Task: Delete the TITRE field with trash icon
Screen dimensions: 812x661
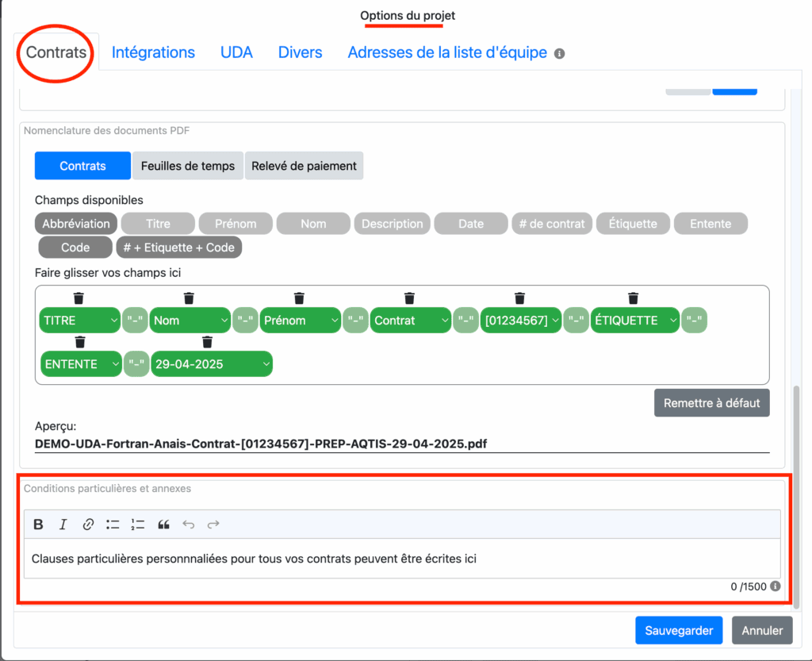Action: tap(79, 298)
